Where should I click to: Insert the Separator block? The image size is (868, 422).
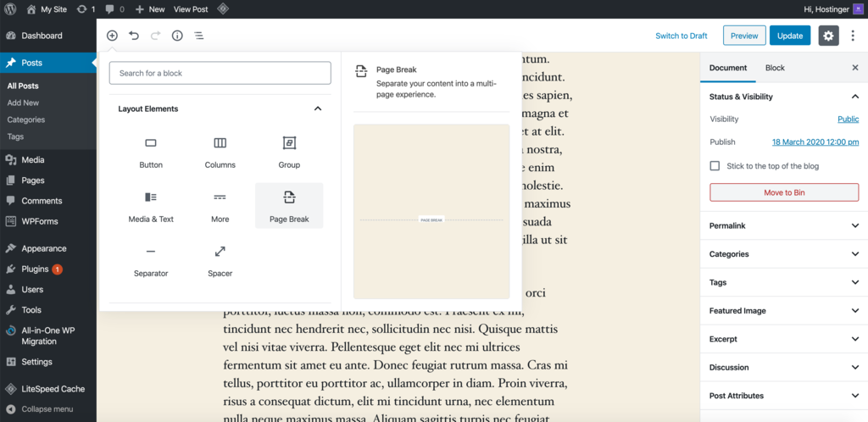[x=151, y=260]
